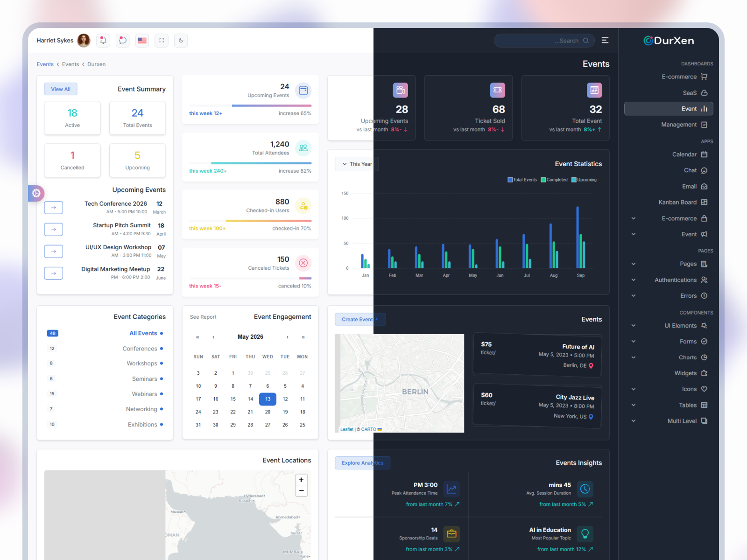747x560 pixels.
Task: Click the Ticket Sold card icon
Action: pos(498,90)
